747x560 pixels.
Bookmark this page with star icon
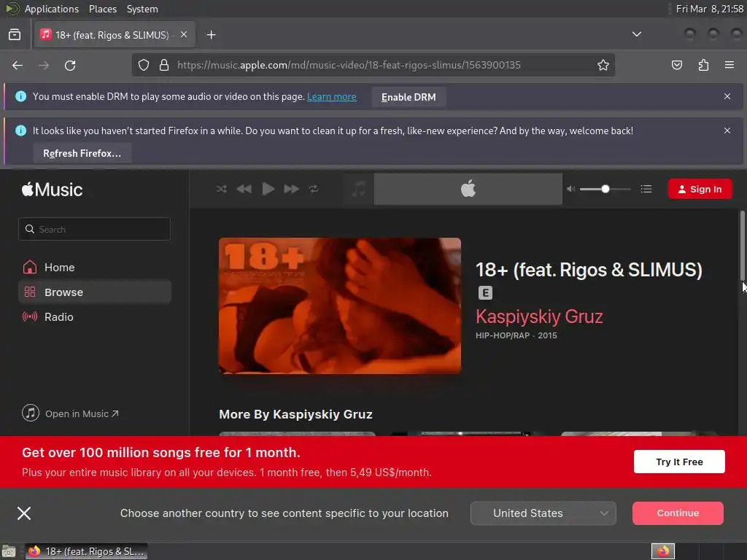[603, 65]
